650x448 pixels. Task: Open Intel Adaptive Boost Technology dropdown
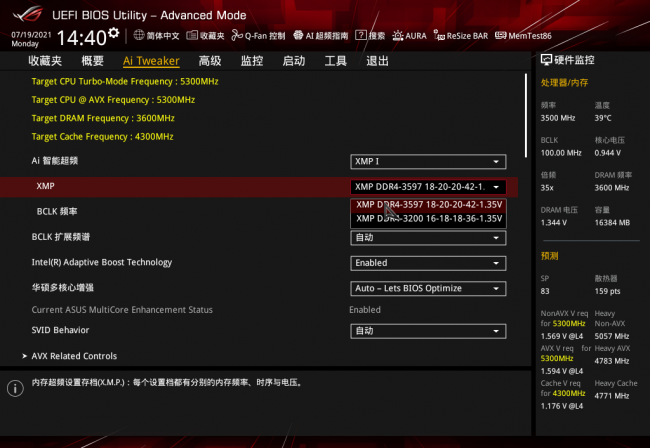coord(428,263)
